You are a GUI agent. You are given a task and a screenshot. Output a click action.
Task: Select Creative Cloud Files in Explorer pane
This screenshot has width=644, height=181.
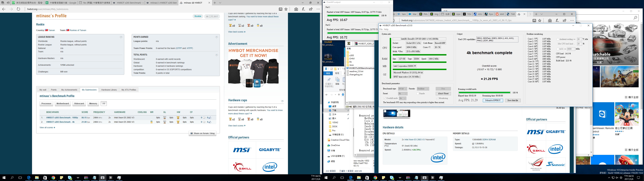[338, 140]
